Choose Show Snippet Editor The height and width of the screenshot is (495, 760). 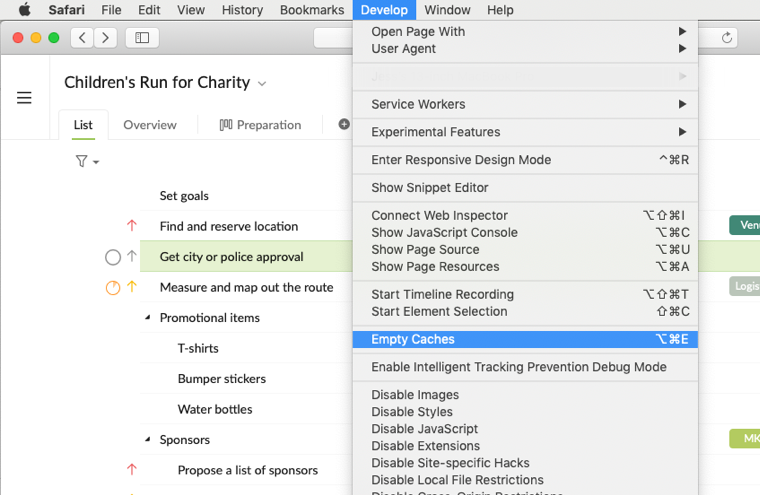(525, 188)
